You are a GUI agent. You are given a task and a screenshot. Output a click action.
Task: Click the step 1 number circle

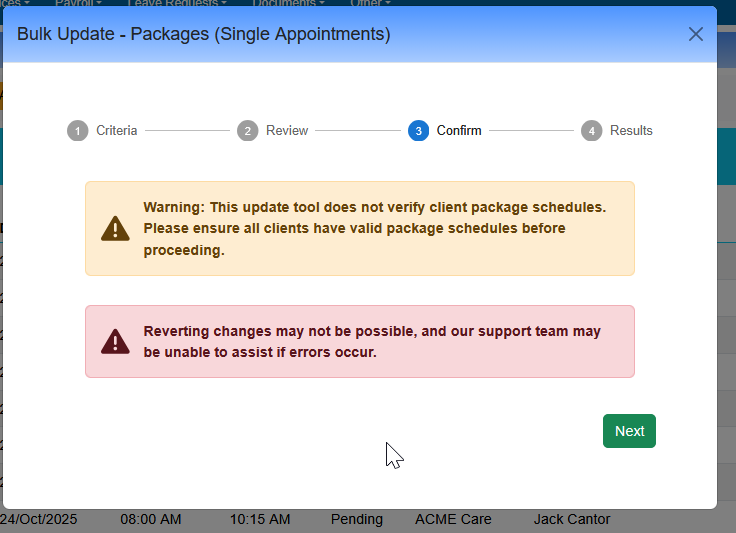pos(77,131)
